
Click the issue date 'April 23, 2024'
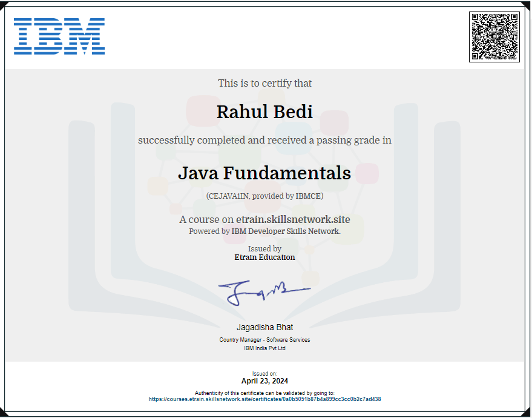(264, 381)
